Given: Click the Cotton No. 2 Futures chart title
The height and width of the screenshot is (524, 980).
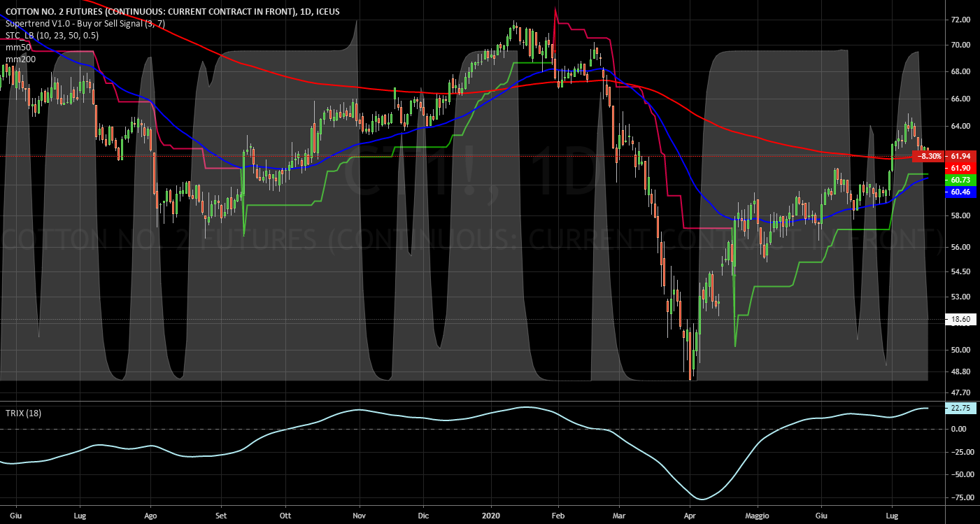Looking at the screenshot, I should pos(174,10).
